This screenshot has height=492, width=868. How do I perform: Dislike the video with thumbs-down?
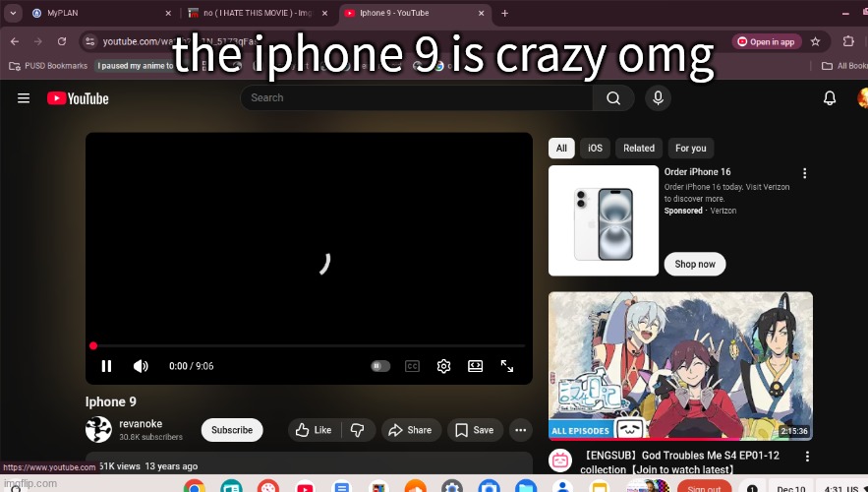(x=358, y=430)
